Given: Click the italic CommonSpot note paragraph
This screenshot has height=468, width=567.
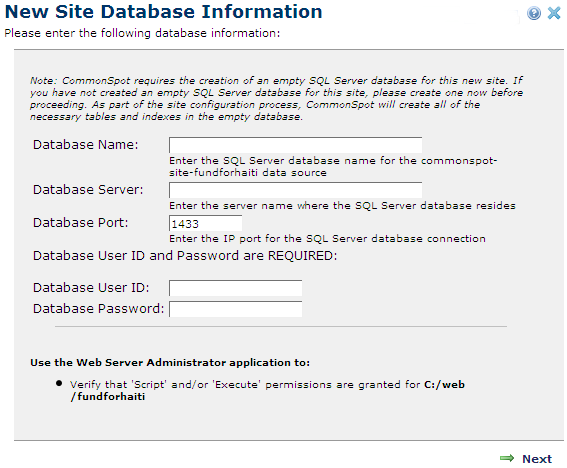Looking at the screenshot, I should coord(276,98).
